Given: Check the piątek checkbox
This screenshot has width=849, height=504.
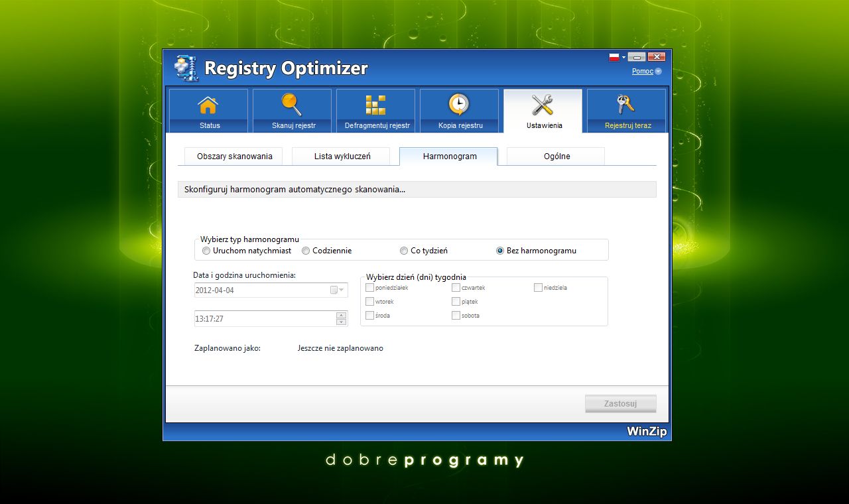Looking at the screenshot, I should point(456,301).
